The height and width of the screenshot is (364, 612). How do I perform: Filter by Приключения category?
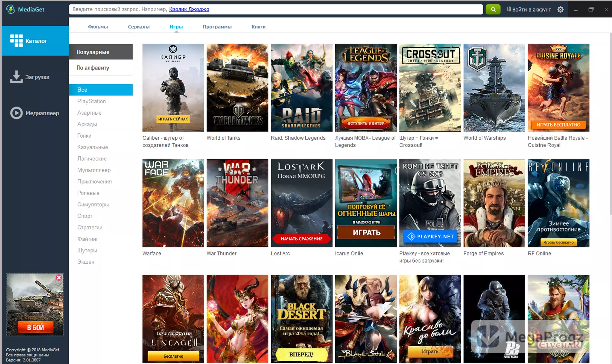coord(94,182)
